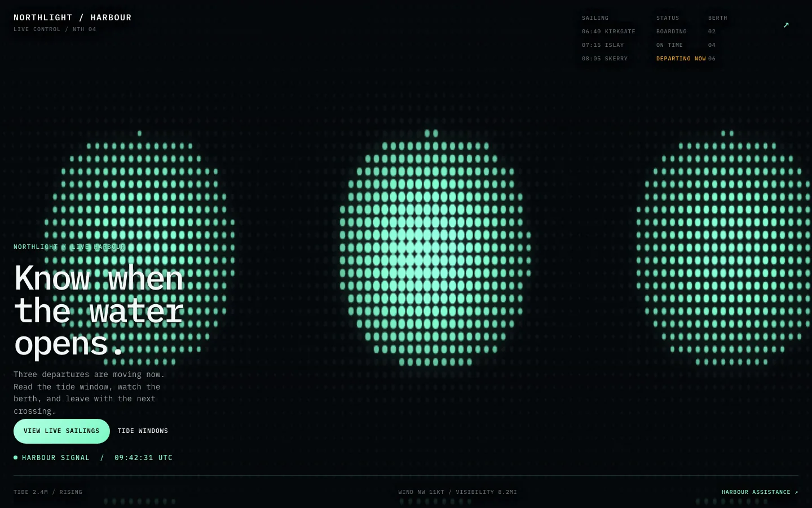Click the Boarding status text
This screenshot has width=812, height=508.
(671, 32)
